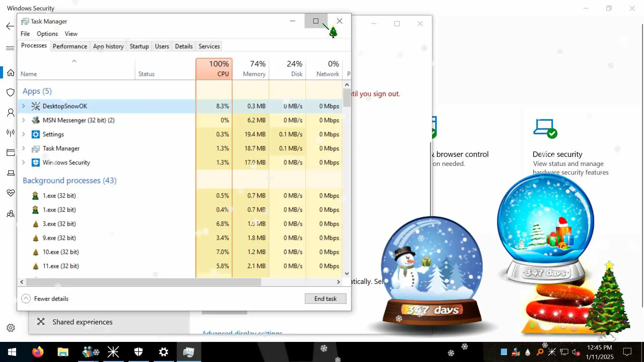Open Firefox from the taskbar
Viewport: 644px width, 362px height.
[38, 352]
